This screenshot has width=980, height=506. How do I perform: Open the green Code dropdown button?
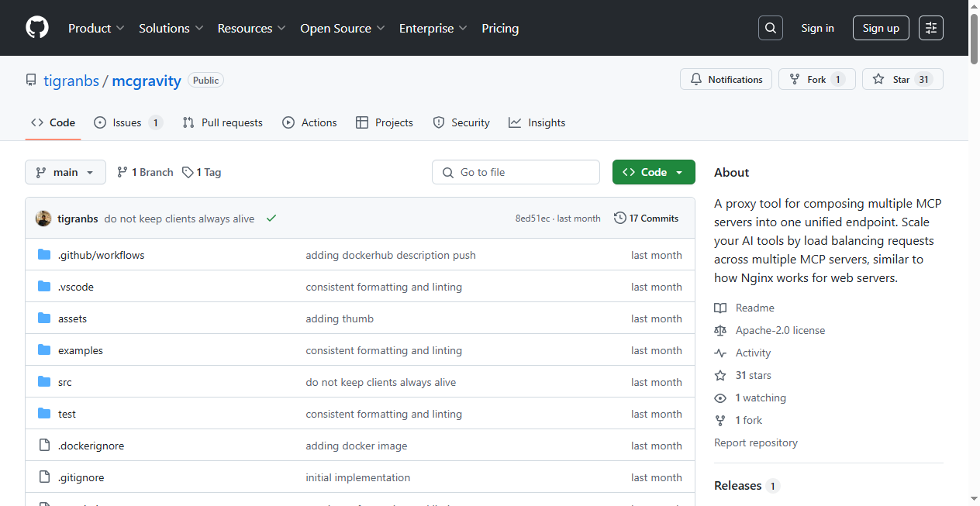654,172
